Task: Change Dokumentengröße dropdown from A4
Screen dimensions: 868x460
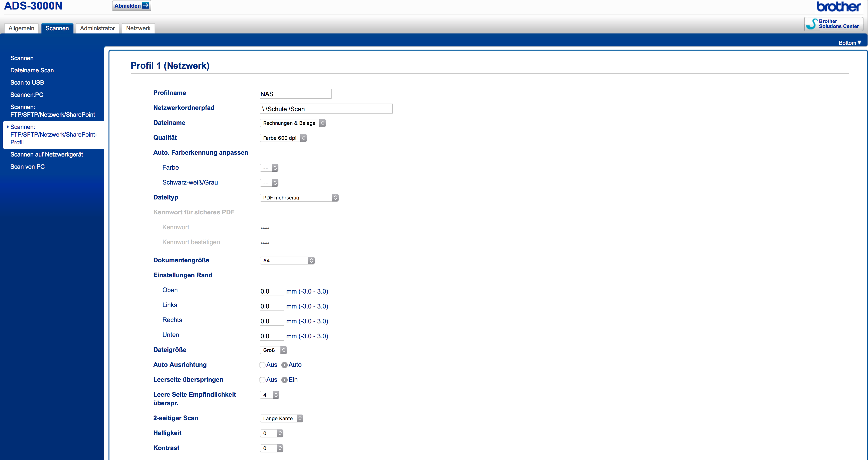Action: pyautogui.click(x=287, y=261)
